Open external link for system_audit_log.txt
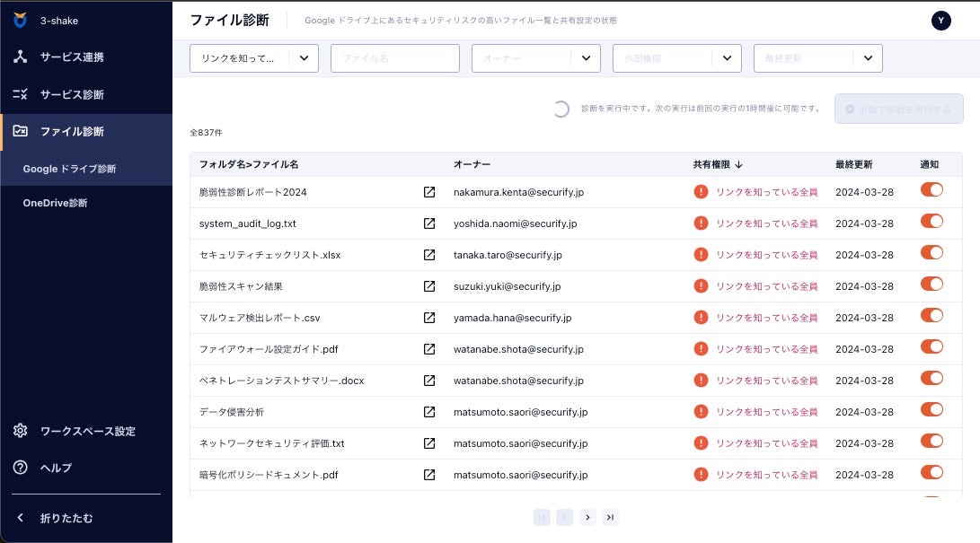This screenshot has width=980, height=543. tap(429, 223)
